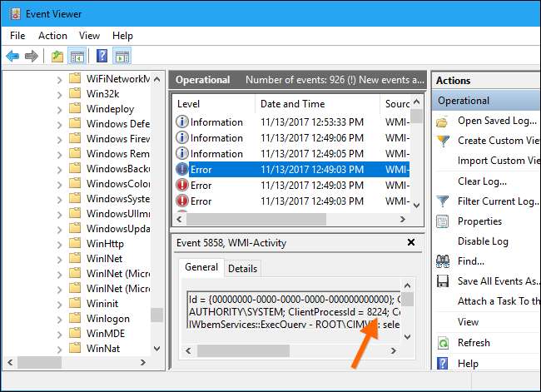Open Properties in the Actions pane
Image resolution: width=541 pixels, height=392 pixels.
[479, 221]
